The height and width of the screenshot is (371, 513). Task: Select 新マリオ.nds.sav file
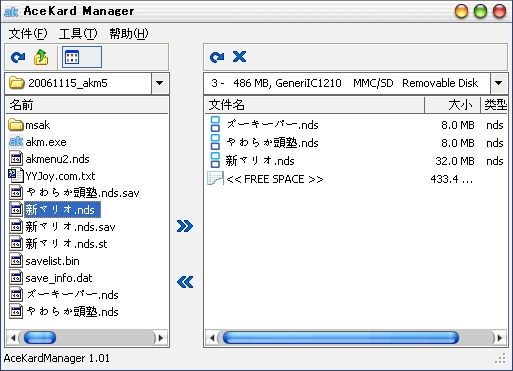click(x=70, y=227)
